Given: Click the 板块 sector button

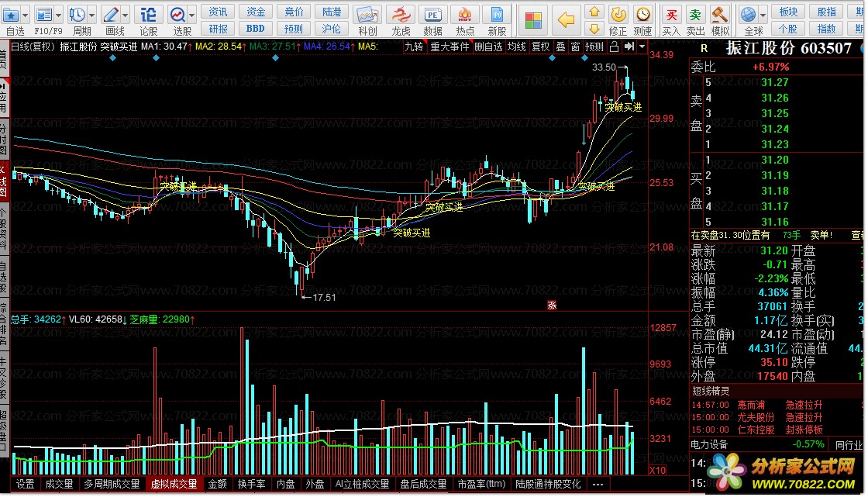Looking at the screenshot, I should (x=788, y=12).
